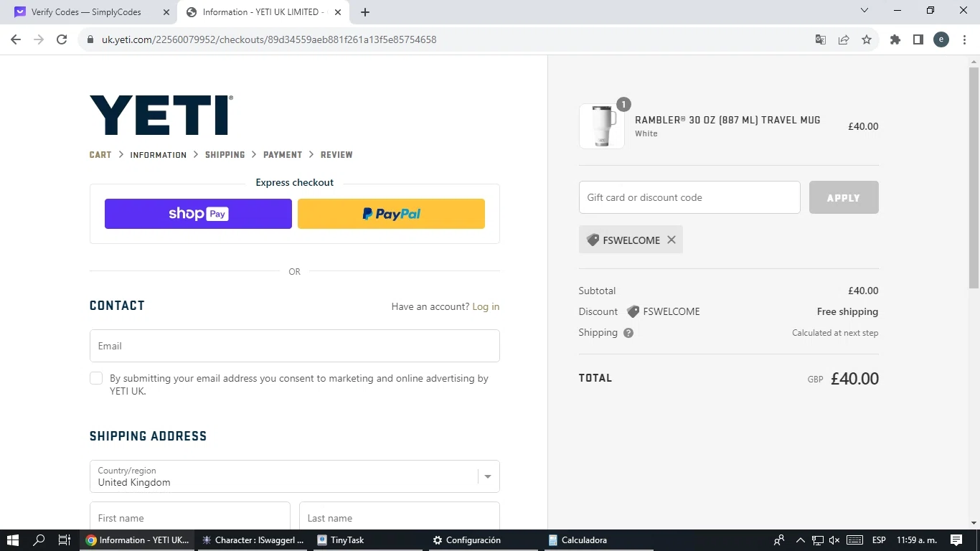The width and height of the screenshot is (980, 551).
Task: Go to Cart breadcrumb
Action: tap(100, 154)
